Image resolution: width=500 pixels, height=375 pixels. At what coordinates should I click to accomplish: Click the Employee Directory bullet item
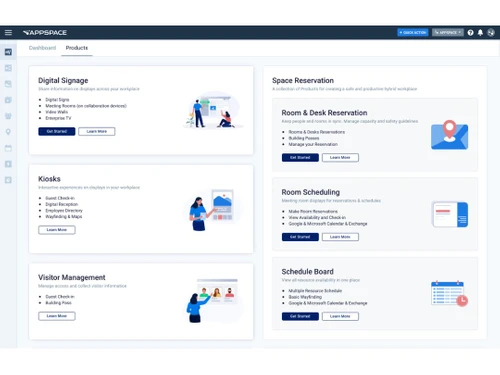(x=64, y=210)
